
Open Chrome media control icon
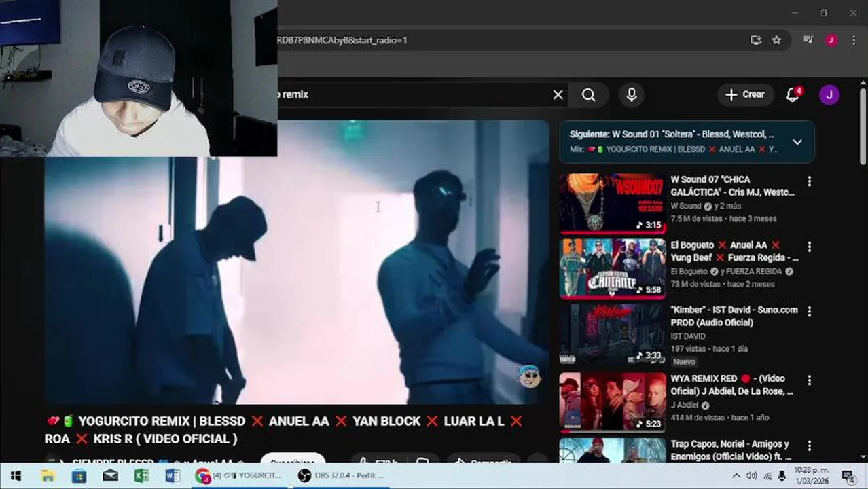[808, 40]
